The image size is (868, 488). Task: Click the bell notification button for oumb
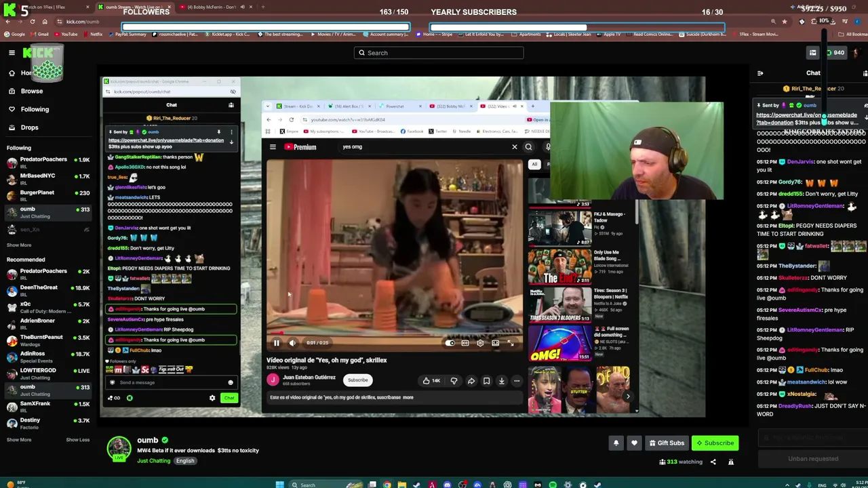(616, 443)
